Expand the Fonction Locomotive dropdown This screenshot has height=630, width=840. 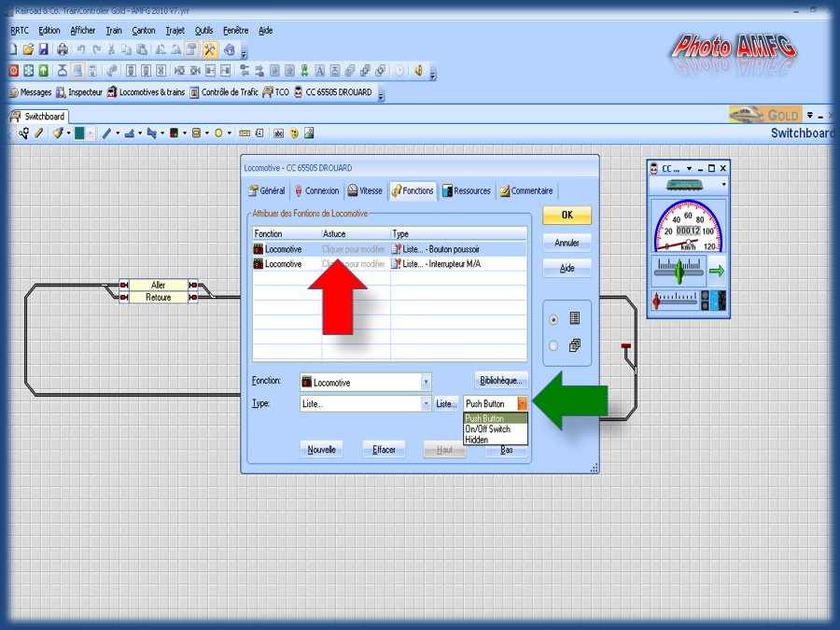(x=426, y=382)
